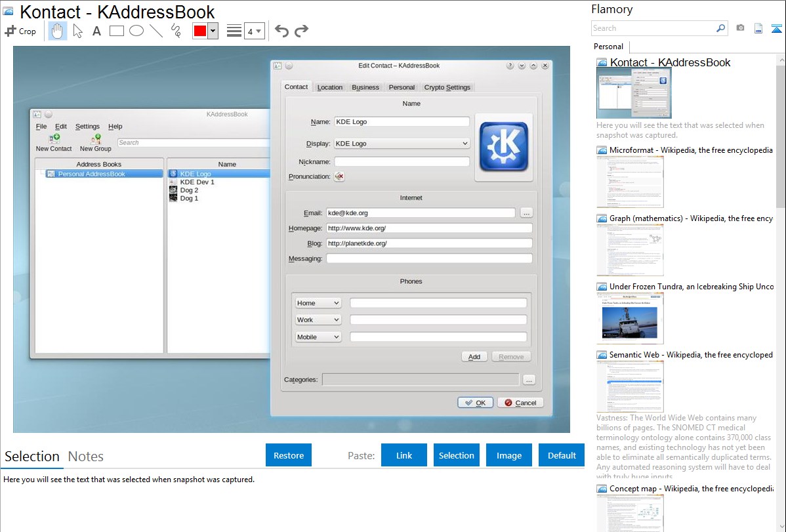Click the ellipsis button beside Email
This screenshot has width=786, height=532.
click(x=526, y=213)
